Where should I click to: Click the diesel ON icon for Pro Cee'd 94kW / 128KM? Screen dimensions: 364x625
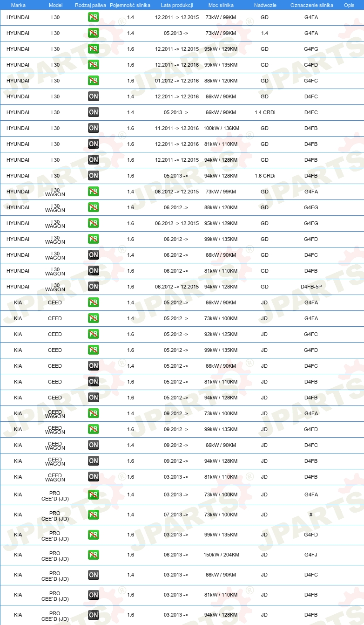click(x=94, y=615)
